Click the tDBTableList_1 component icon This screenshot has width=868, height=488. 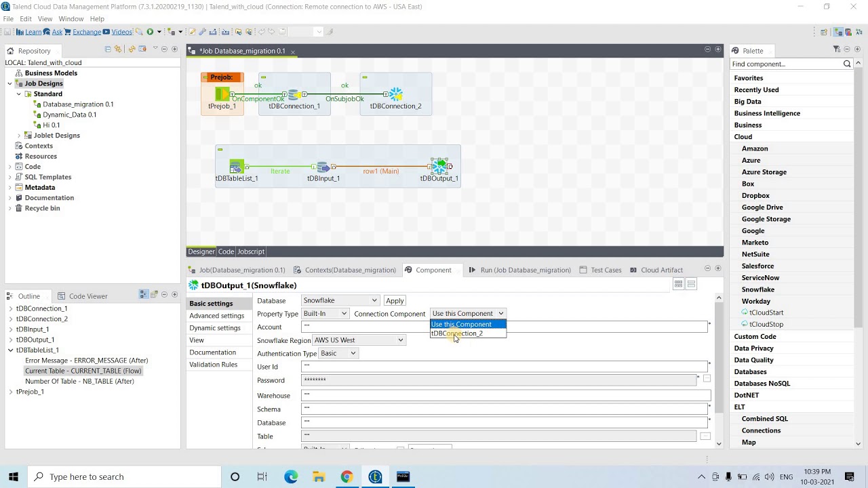point(237,166)
